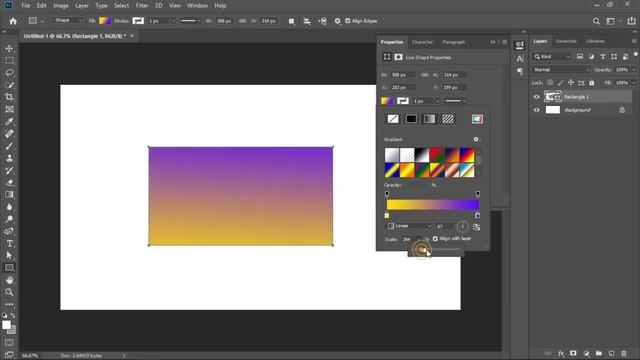Open the Filter menu
Image resolution: width=640 pixels, height=360 pixels.
pyautogui.click(x=142, y=6)
